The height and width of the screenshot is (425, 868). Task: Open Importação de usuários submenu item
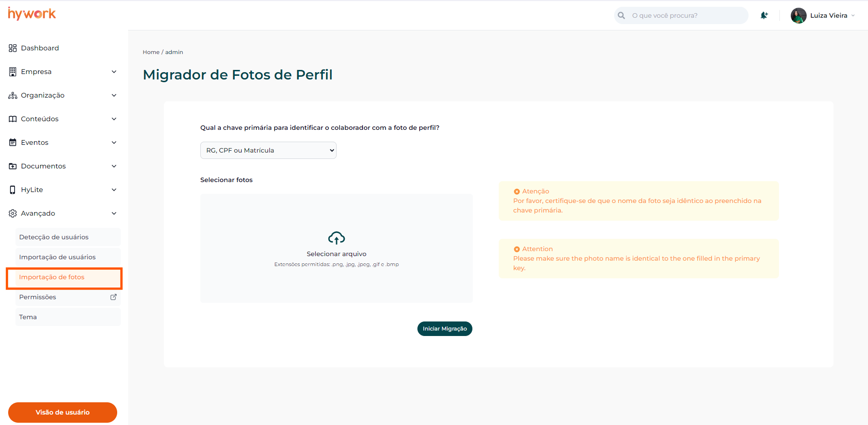point(57,257)
